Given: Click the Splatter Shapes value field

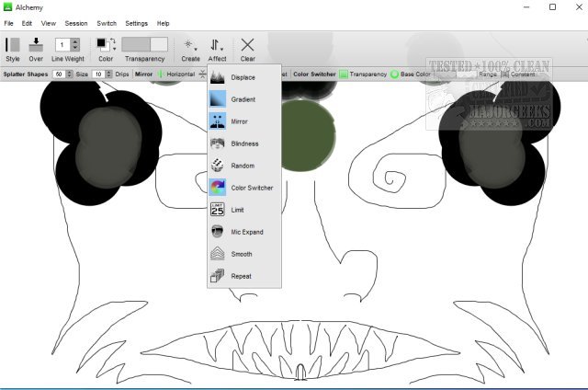Looking at the screenshot, I should [x=59, y=75].
